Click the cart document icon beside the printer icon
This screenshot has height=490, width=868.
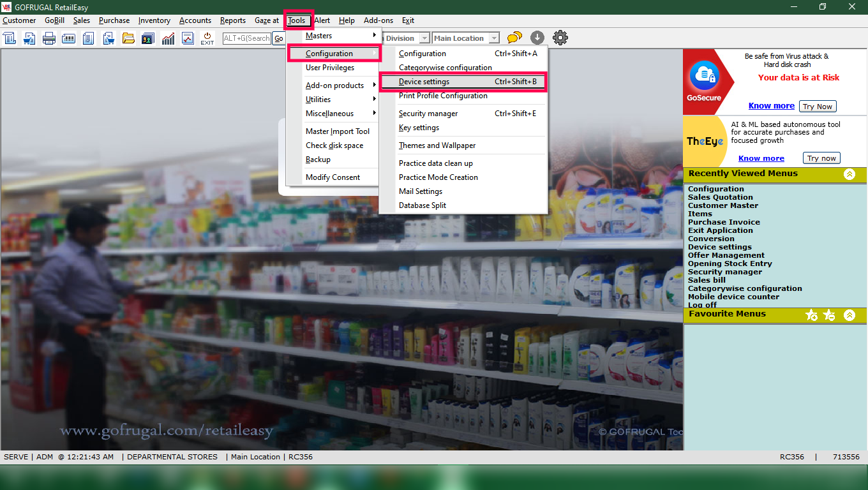coord(29,38)
